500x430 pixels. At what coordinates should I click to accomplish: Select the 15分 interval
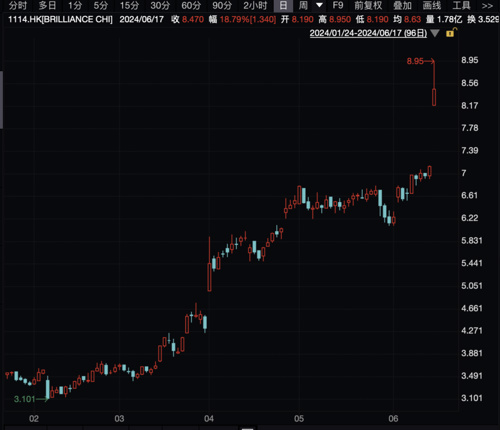coord(129,5)
